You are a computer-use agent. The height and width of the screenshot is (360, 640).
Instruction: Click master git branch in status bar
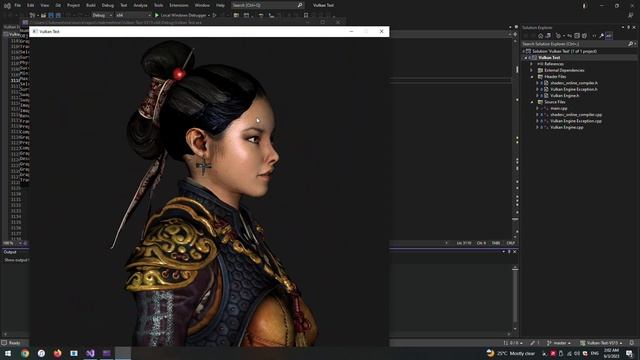click(559, 343)
